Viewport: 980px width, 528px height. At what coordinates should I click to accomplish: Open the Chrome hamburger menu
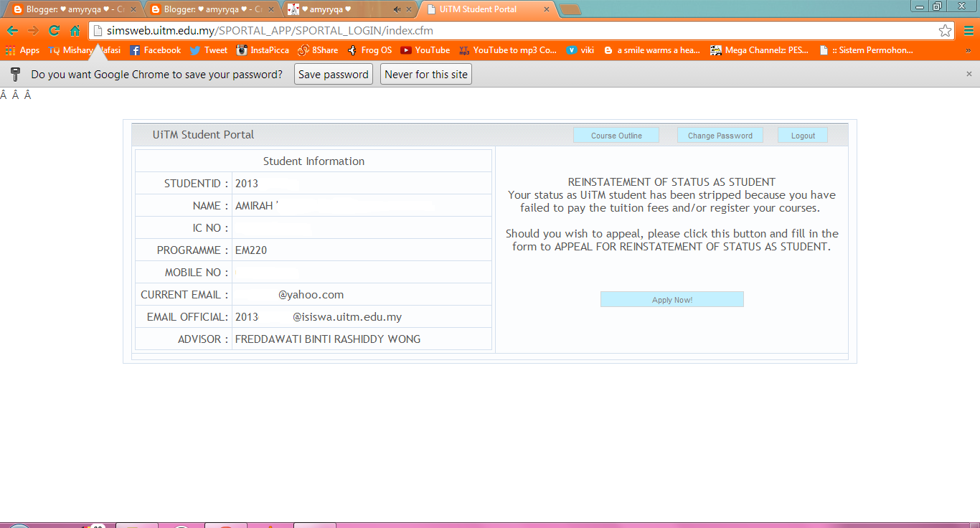(969, 31)
